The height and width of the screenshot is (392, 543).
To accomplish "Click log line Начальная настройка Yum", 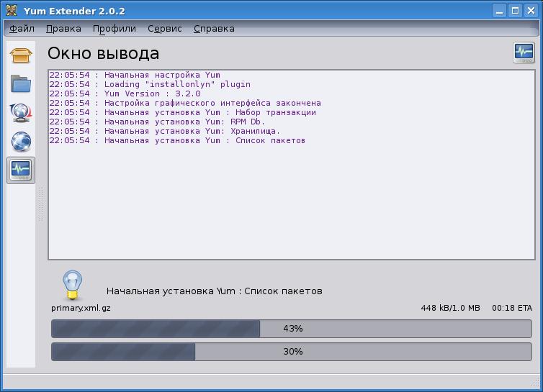I will coord(135,75).
